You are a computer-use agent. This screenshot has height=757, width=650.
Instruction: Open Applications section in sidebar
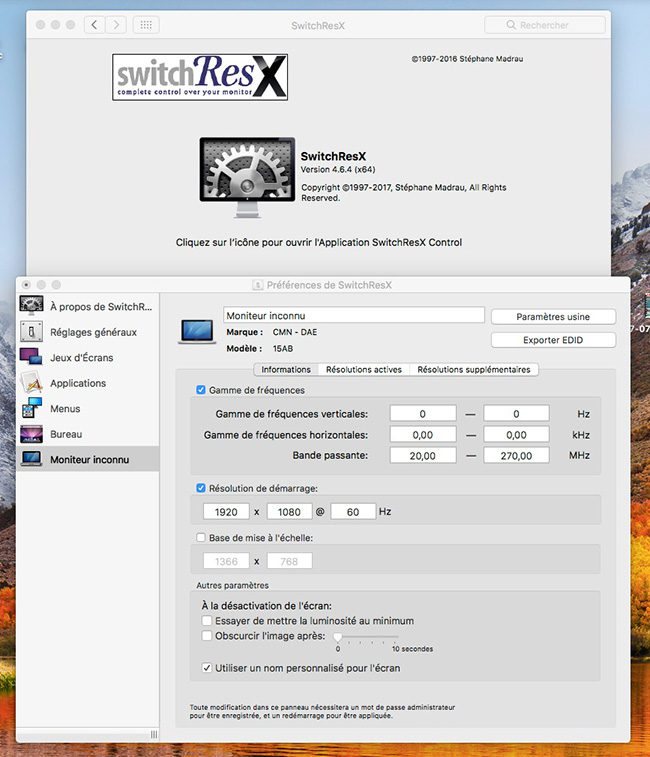click(x=87, y=383)
